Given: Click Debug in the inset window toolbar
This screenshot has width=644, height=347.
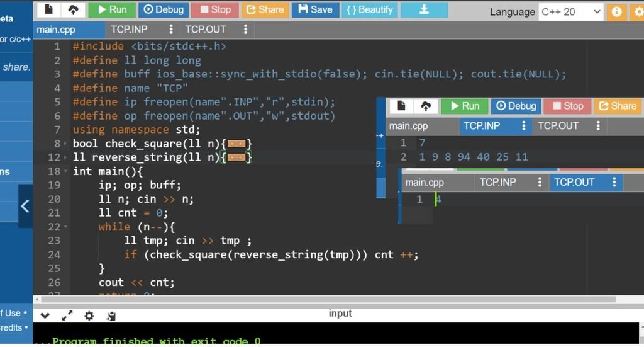Looking at the screenshot, I should (x=516, y=106).
